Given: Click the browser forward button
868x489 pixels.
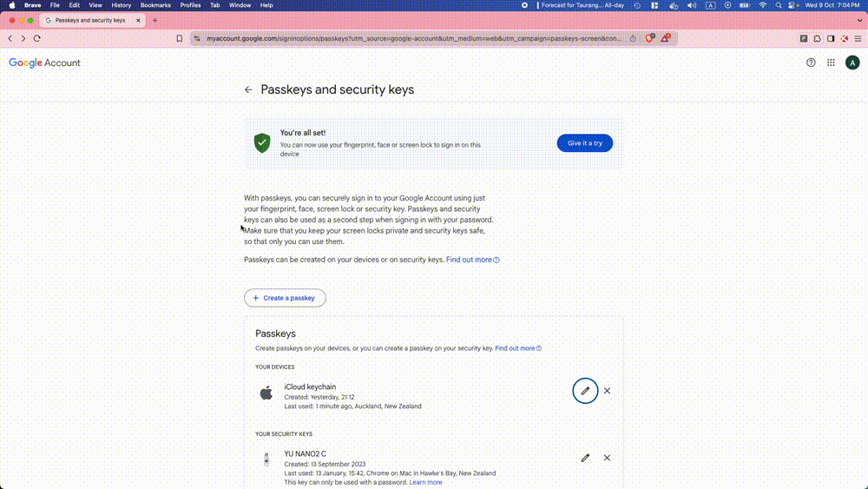Looking at the screenshot, I should pos(23,38).
